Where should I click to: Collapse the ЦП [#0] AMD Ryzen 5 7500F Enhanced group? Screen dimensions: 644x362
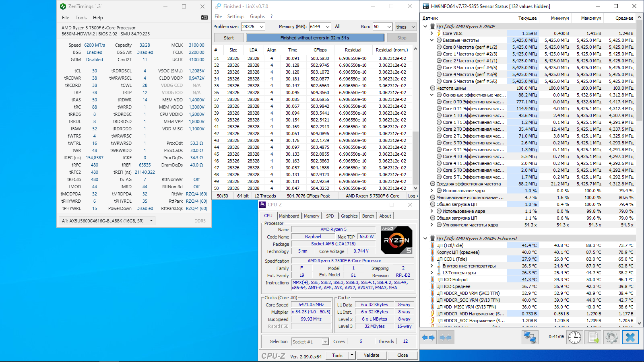coord(425,239)
